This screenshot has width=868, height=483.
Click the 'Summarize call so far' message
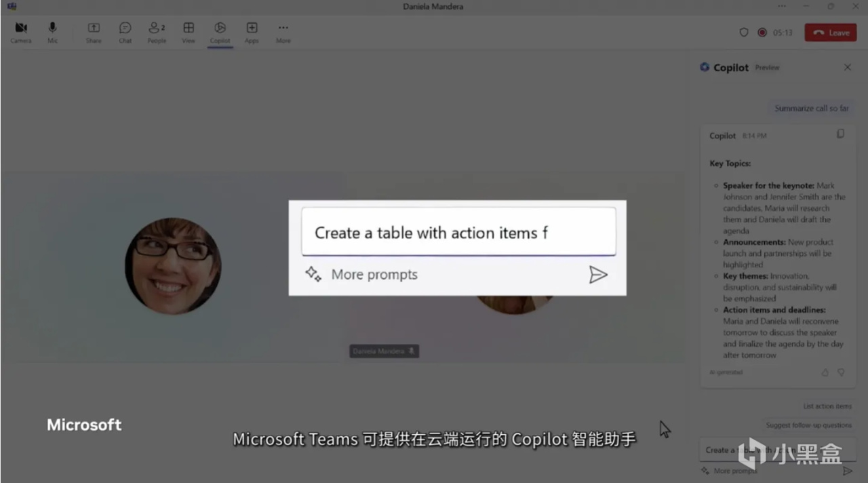point(812,109)
